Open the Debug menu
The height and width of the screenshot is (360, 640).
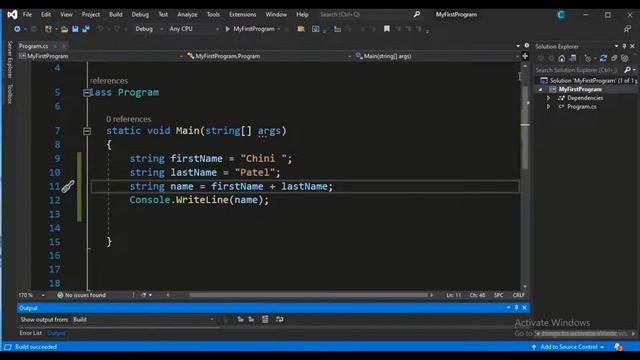coord(140,14)
